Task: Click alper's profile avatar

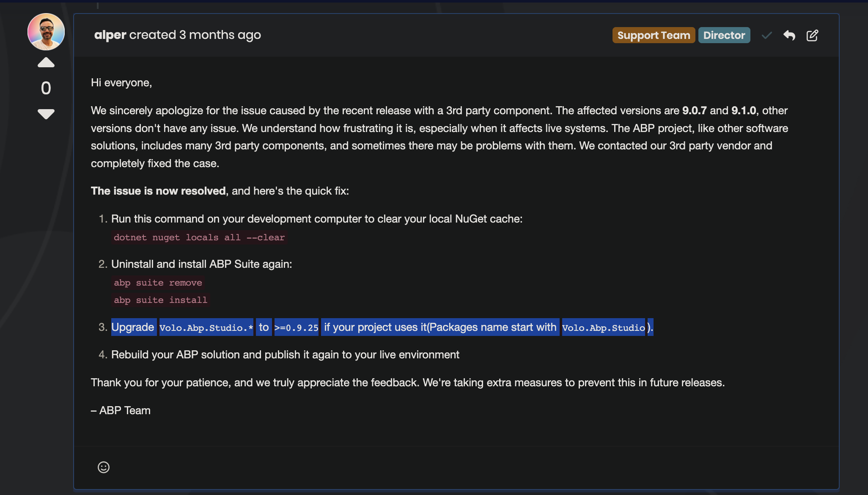Action: pyautogui.click(x=46, y=32)
